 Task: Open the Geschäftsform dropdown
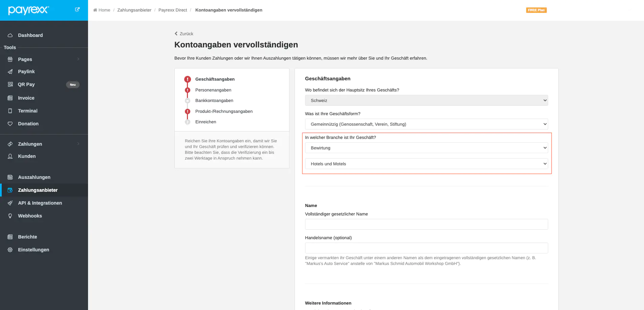(x=426, y=124)
